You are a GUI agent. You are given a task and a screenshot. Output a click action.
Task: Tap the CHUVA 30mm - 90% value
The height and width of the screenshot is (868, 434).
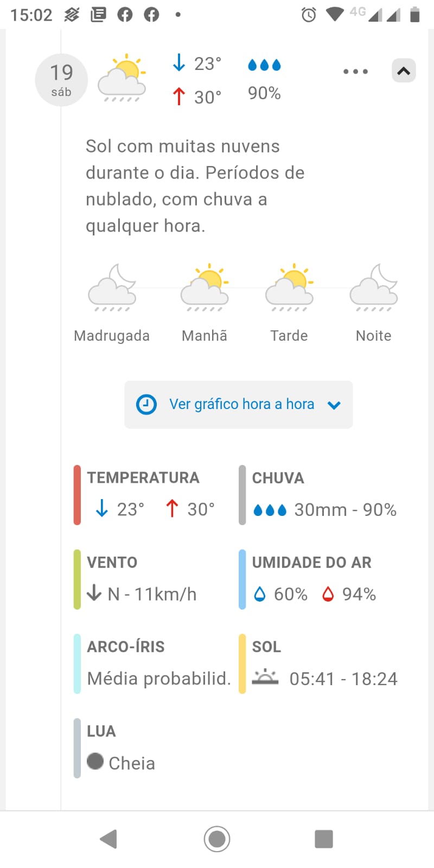pos(345,510)
